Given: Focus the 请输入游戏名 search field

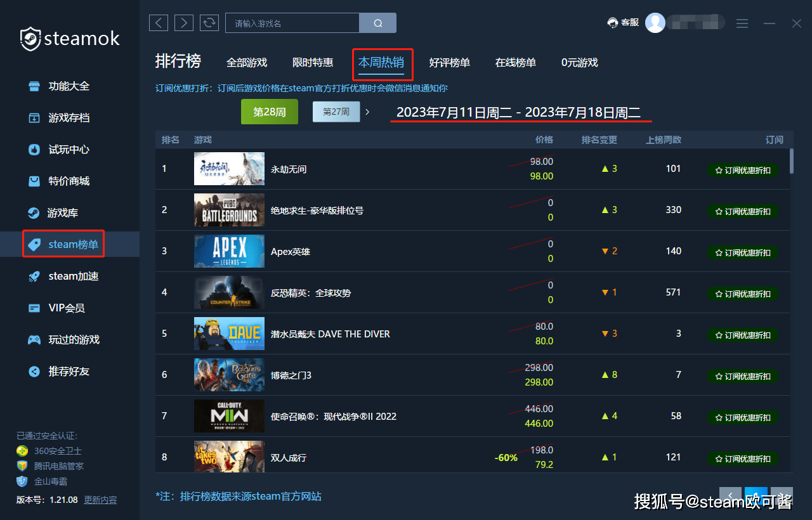Looking at the screenshot, I should click(x=292, y=23).
